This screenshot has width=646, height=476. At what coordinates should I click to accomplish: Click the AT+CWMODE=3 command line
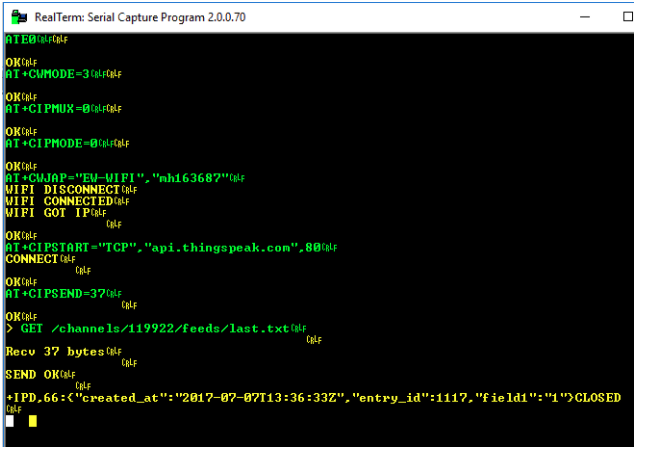(48, 74)
